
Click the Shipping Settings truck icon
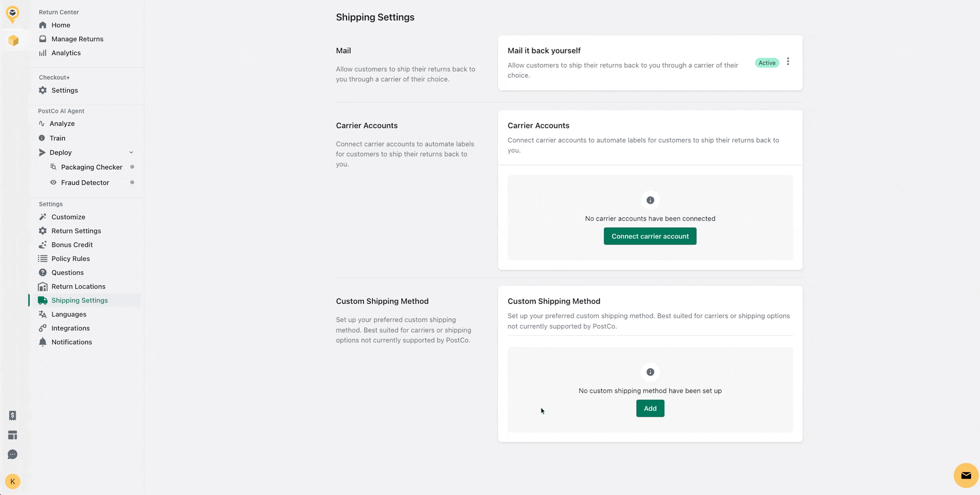click(x=43, y=300)
